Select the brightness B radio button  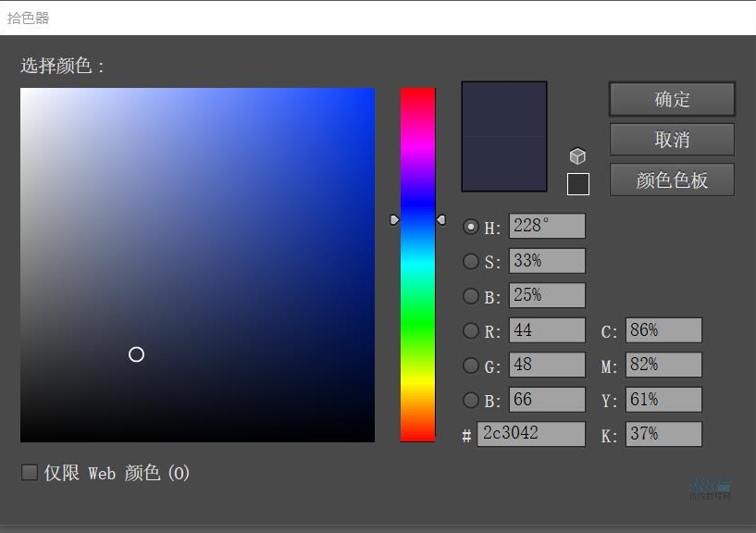pos(471,296)
